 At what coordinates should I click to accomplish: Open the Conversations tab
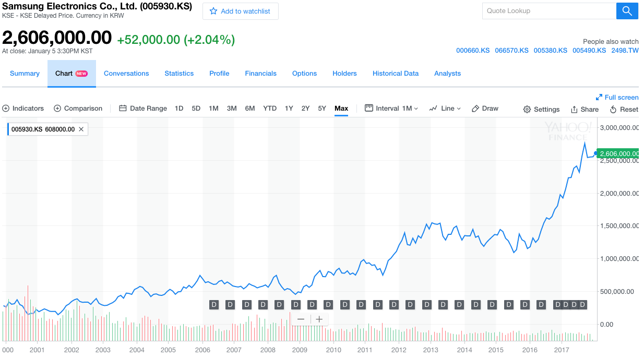coord(126,74)
